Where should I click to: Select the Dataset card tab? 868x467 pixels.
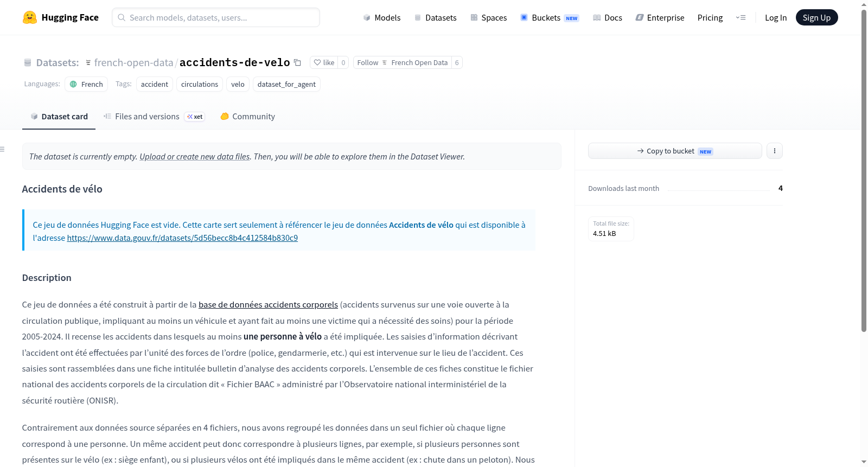[59, 117]
